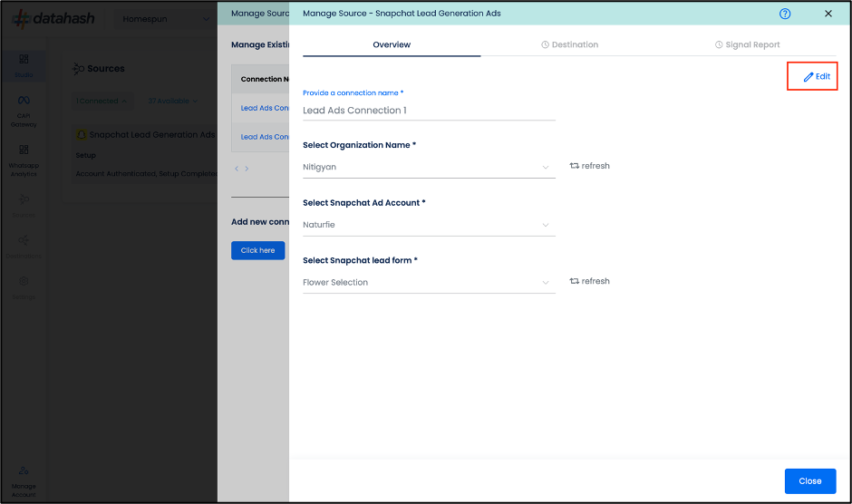Expand the Organization Name dropdown

429,167
